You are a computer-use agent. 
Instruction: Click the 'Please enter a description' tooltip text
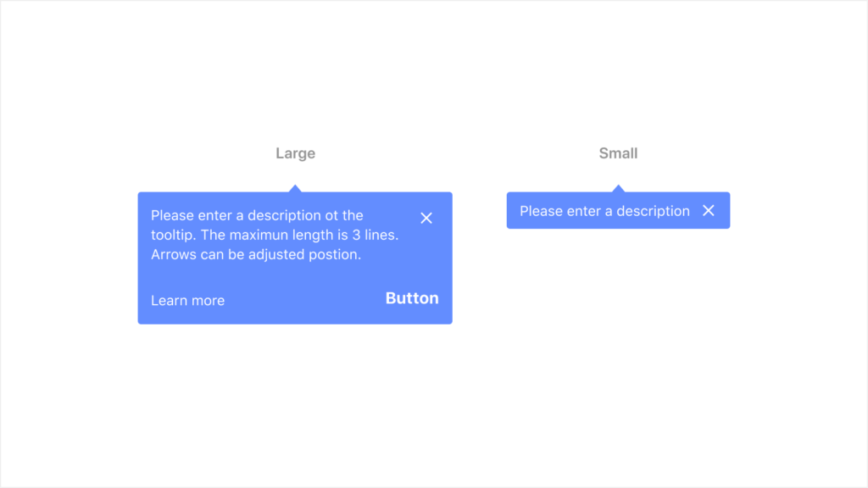604,210
